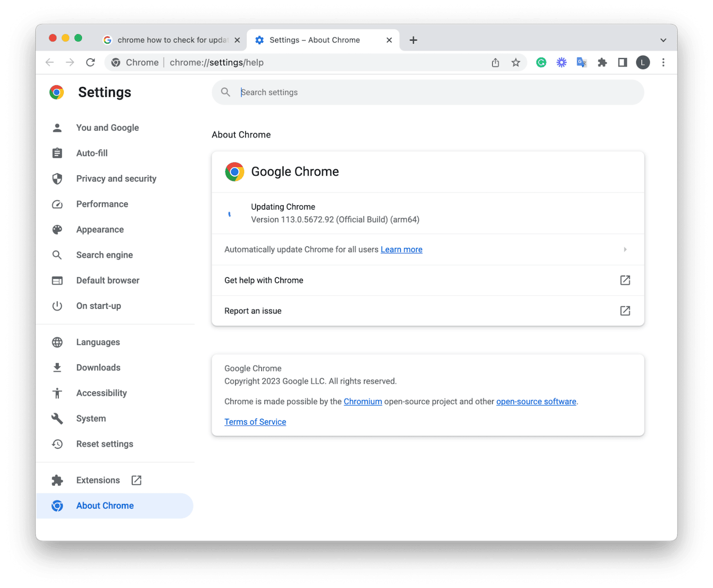The width and height of the screenshot is (713, 588).
Task: Open site information dropdown in address bar
Action: [x=115, y=62]
